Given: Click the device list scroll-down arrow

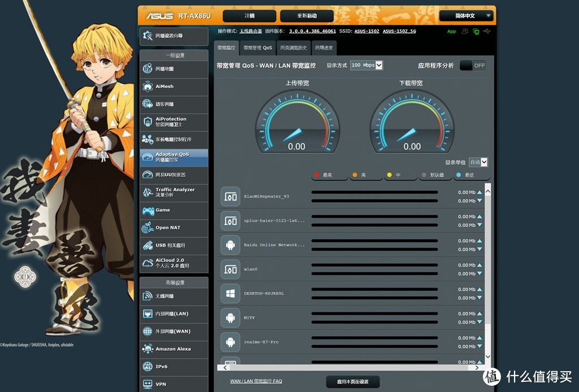Looking at the screenshot, I should [x=488, y=356].
